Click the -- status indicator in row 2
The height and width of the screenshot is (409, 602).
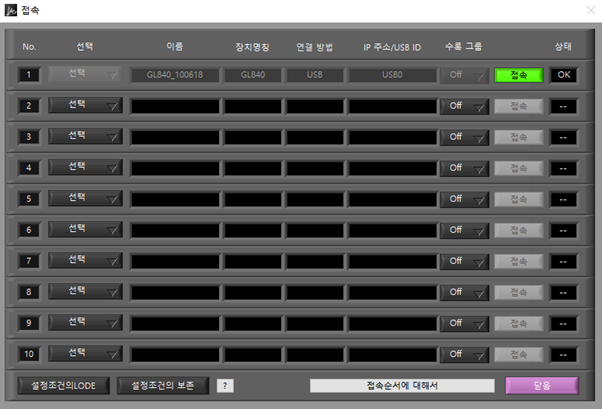pos(563,106)
